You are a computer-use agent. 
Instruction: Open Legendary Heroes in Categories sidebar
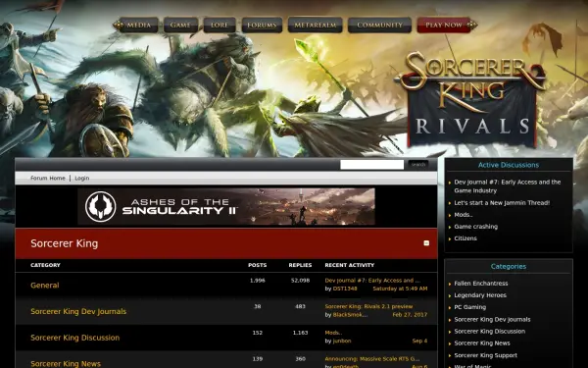[x=480, y=295]
